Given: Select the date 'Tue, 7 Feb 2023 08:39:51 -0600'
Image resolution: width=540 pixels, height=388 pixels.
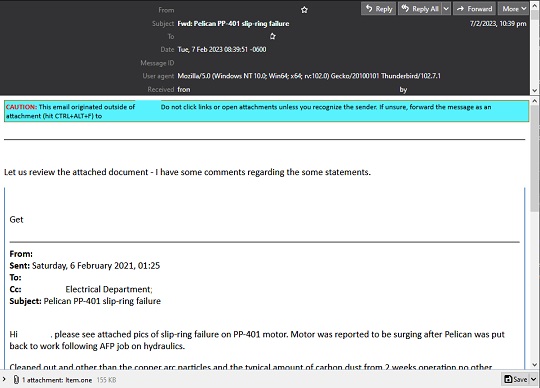Looking at the screenshot, I should (222, 50).
